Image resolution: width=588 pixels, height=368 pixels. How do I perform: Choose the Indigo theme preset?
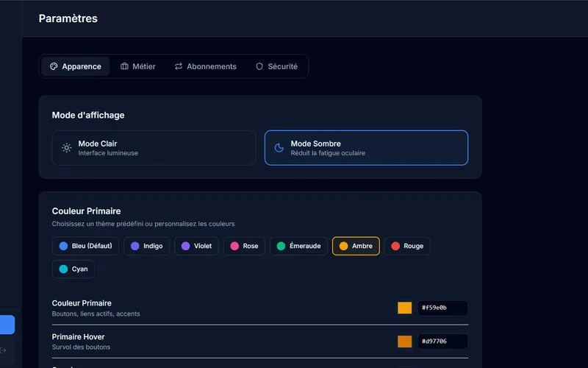click(x=146, y=246)
